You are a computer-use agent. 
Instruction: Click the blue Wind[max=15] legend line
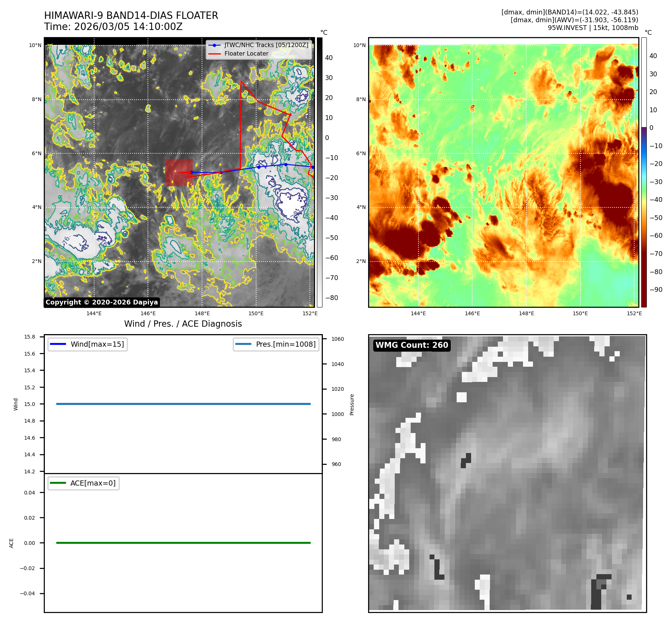58,344
